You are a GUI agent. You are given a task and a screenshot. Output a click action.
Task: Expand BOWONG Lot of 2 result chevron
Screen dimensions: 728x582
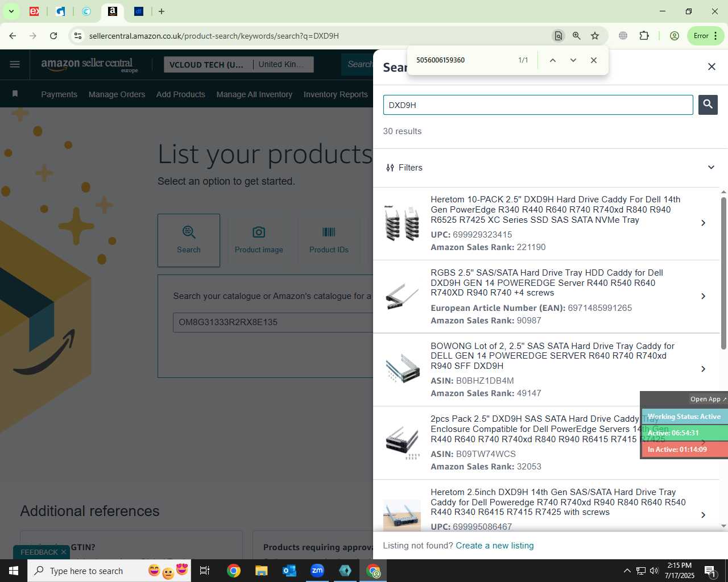click(704, 369)
